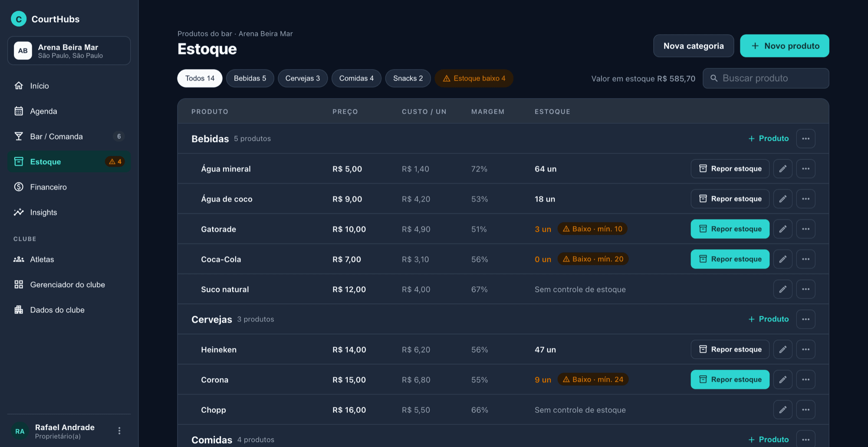Viewport: 868px width, 447px height.
Task: Edit the Gatorade product with pencil icon
Action: click(x=783, y=229)
